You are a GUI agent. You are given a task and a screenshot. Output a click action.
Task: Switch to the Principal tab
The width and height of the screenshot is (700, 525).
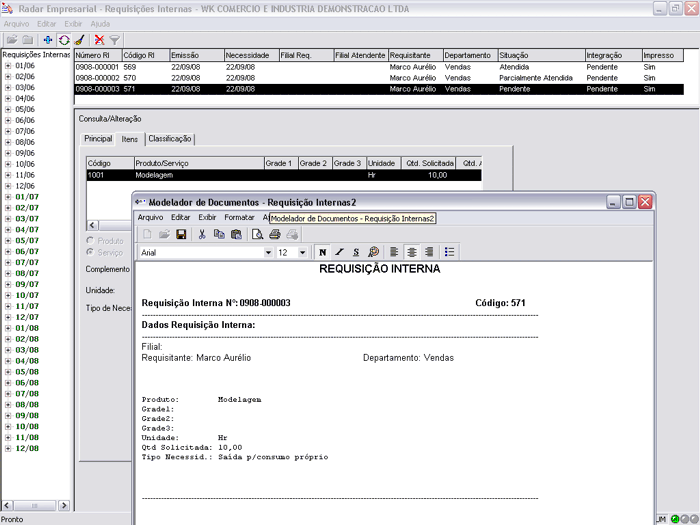(98, 139)
